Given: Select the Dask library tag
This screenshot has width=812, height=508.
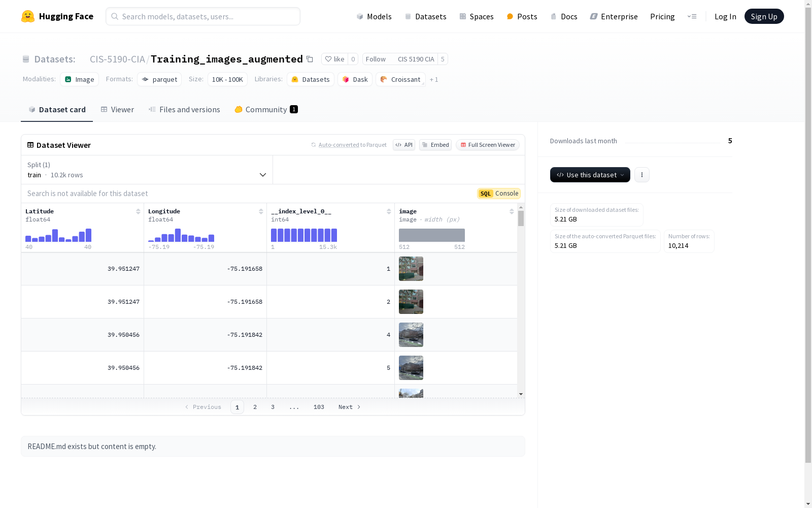Looking at the screenshot, I should pos(355,79).
